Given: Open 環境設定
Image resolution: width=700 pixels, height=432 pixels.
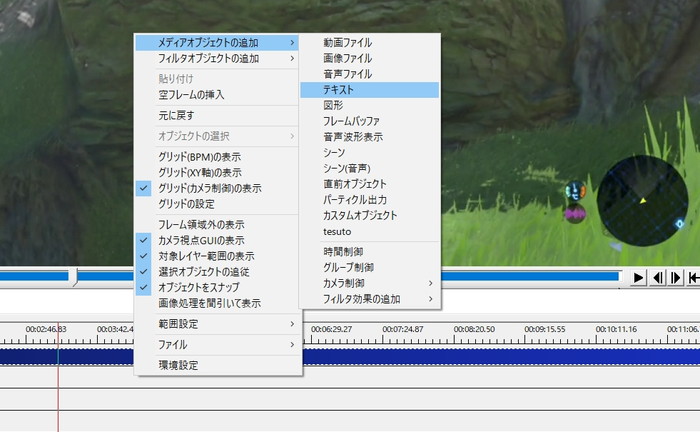Looking at the screenshot, I should tap(217, 365).
